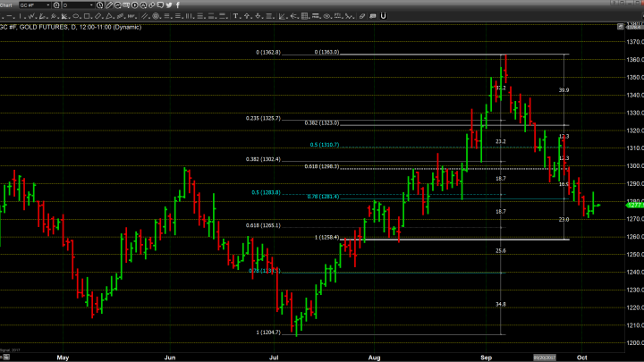Select the Fibonacci retracement lines tool
The width and height of the screenshot is (644, 362).
pos(166,16)
